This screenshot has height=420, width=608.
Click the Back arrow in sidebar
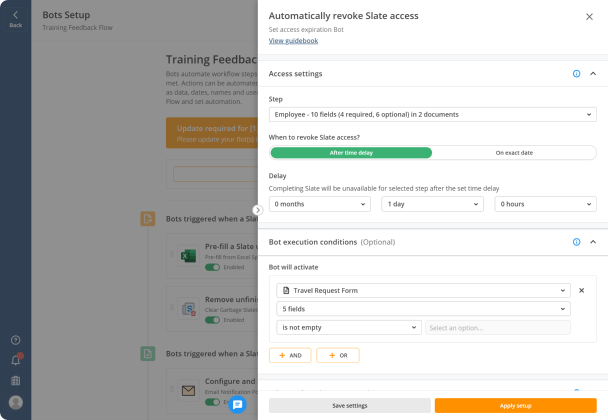coord(16,19)
